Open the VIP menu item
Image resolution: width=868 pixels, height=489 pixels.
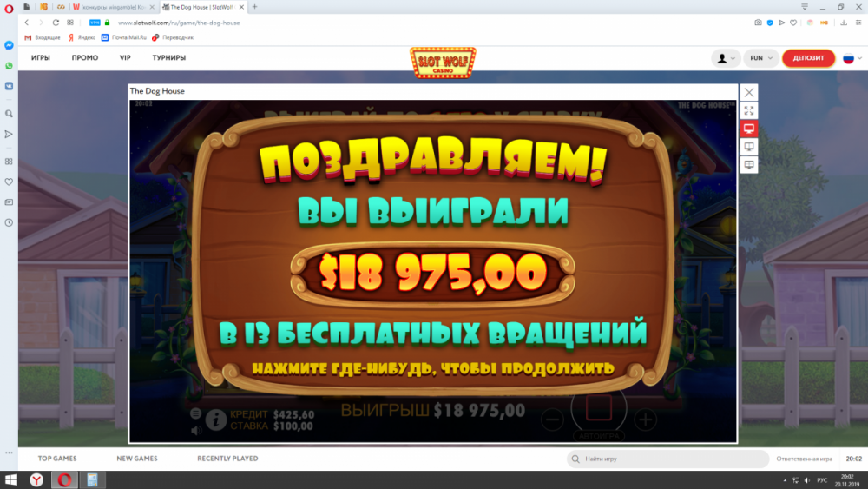pos(125,57)
